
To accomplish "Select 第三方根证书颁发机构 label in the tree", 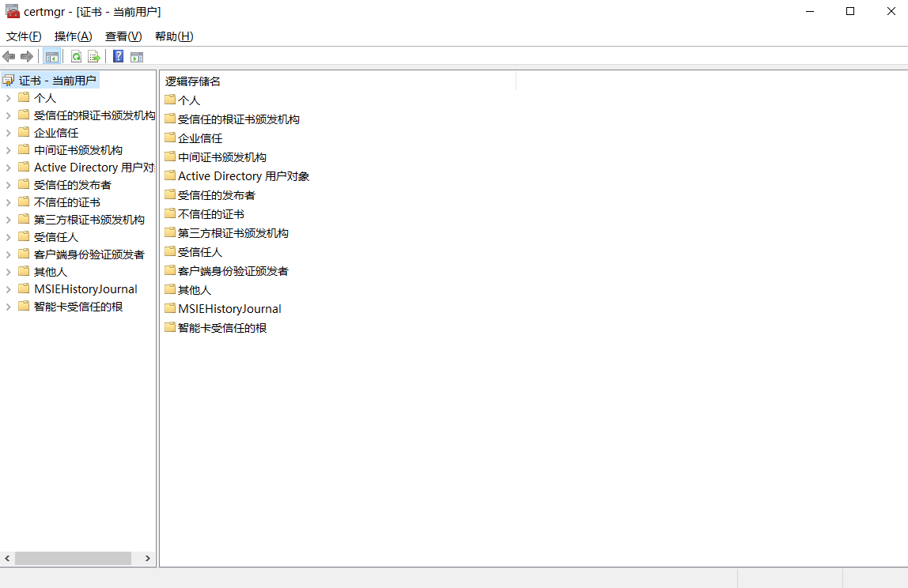I will (89, 220).
